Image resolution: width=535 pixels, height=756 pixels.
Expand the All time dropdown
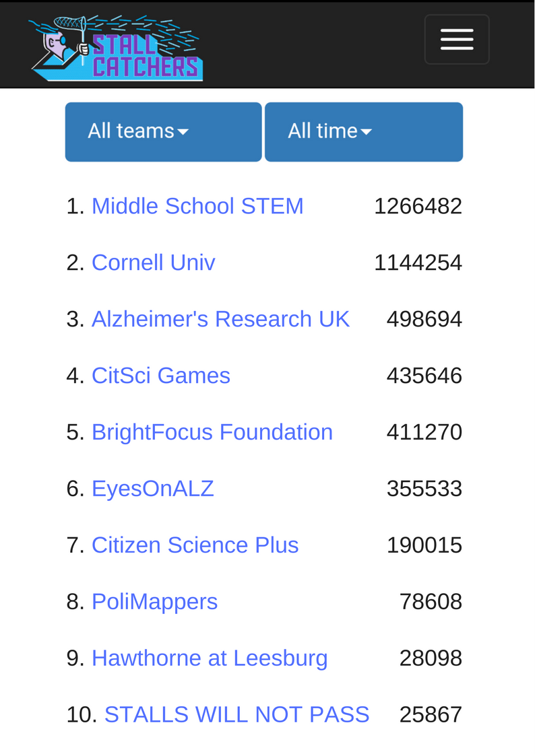pyautogui.click(x=364, y=132)
